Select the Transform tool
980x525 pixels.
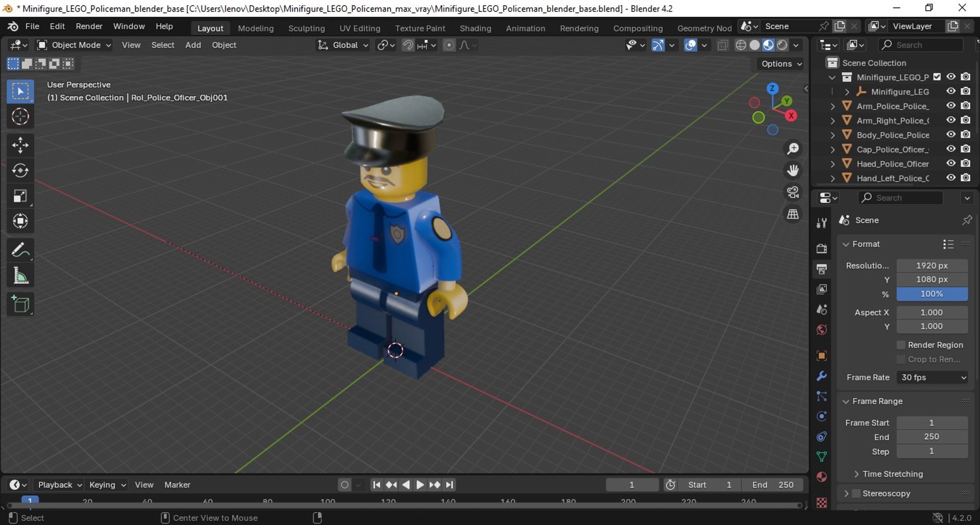pos(20,221)
